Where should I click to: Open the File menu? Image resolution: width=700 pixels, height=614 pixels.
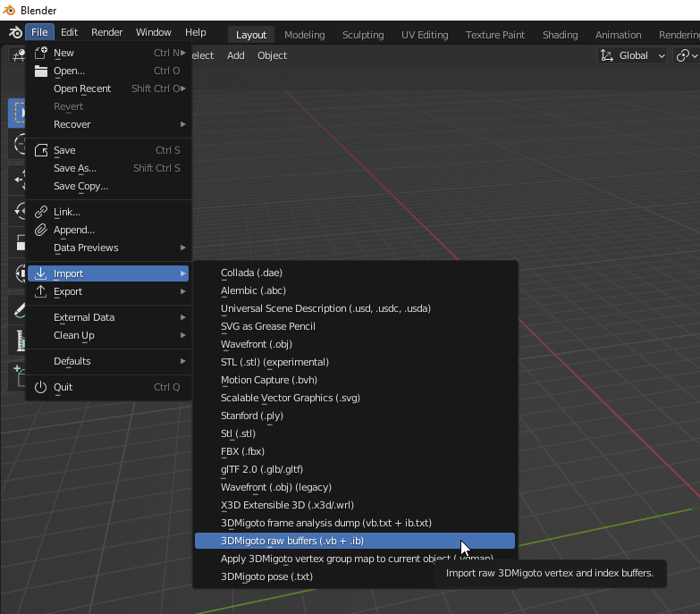[x=39, y=32]
